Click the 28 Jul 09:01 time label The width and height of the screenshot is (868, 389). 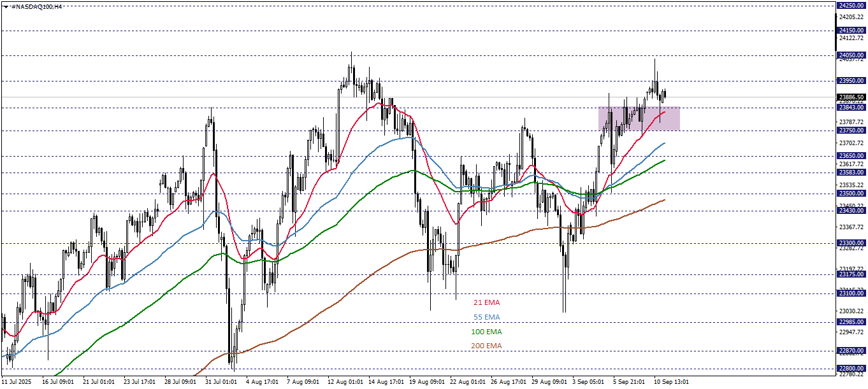[x=180, y=382]
